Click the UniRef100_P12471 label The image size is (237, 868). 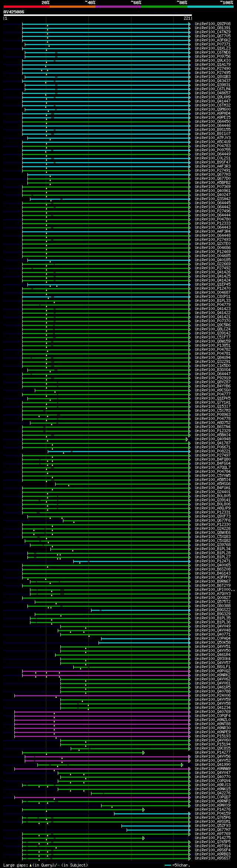tap(213, 561)
